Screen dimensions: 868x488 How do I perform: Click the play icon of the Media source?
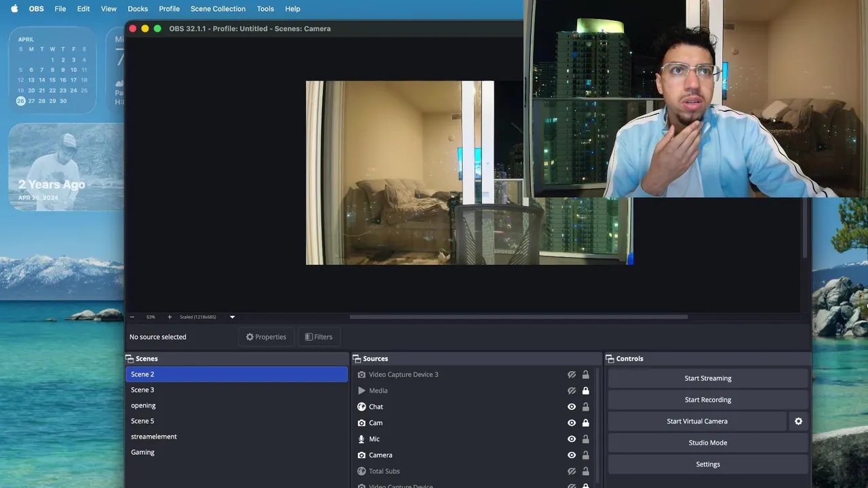click(x=361, y=390)
